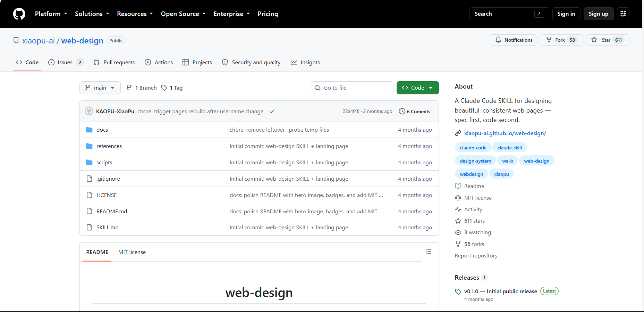Screen dimensions: 644x312
Task: Click the book icon next to Readme
Action: 458,186
